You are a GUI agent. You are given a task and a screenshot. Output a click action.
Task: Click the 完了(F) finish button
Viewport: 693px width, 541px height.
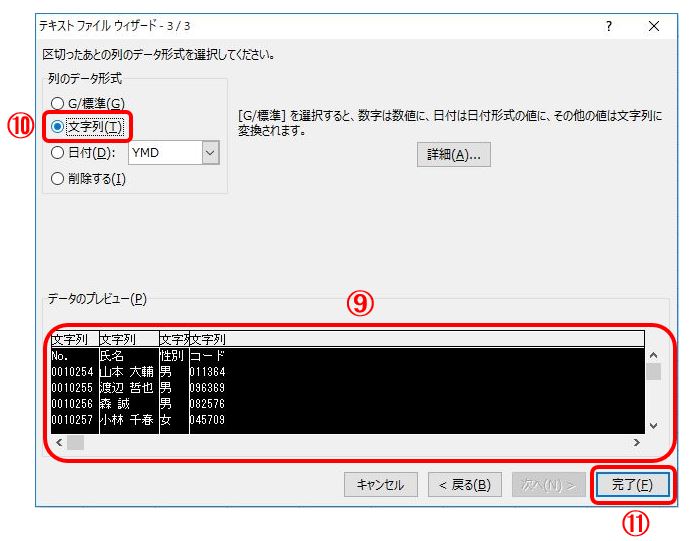632,484
